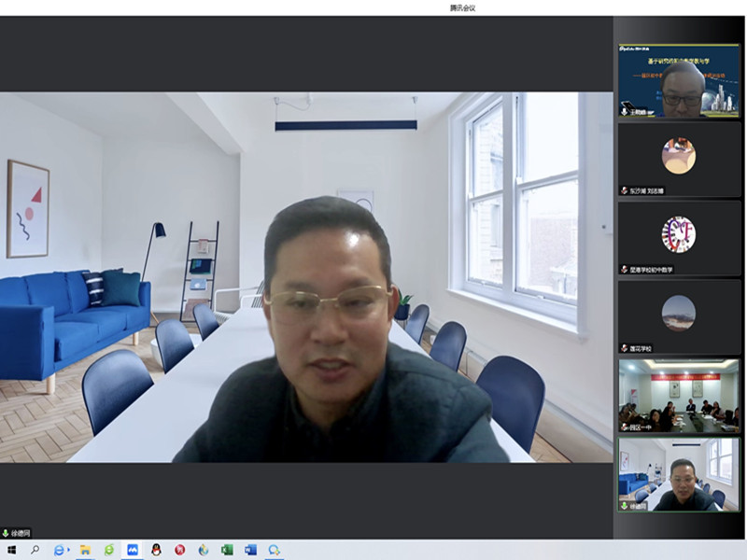The width and height of the screenshot is (747, 560).
Task: Switch to Tencent Meeting taskbar icon
Action: [x=133, y=550]
